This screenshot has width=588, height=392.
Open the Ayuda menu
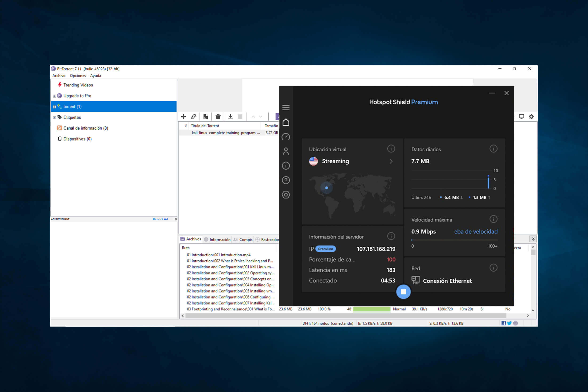click(x=95, y=75)
